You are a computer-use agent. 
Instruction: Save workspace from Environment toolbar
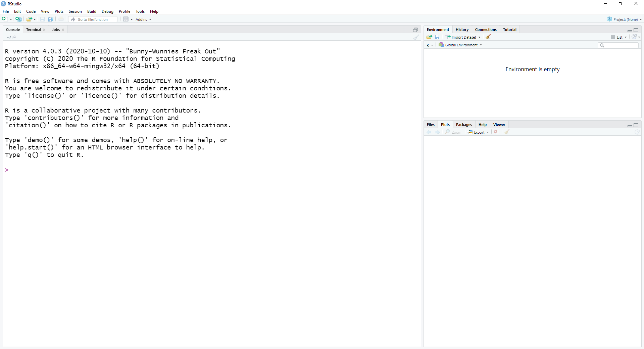tap(437, 37)
